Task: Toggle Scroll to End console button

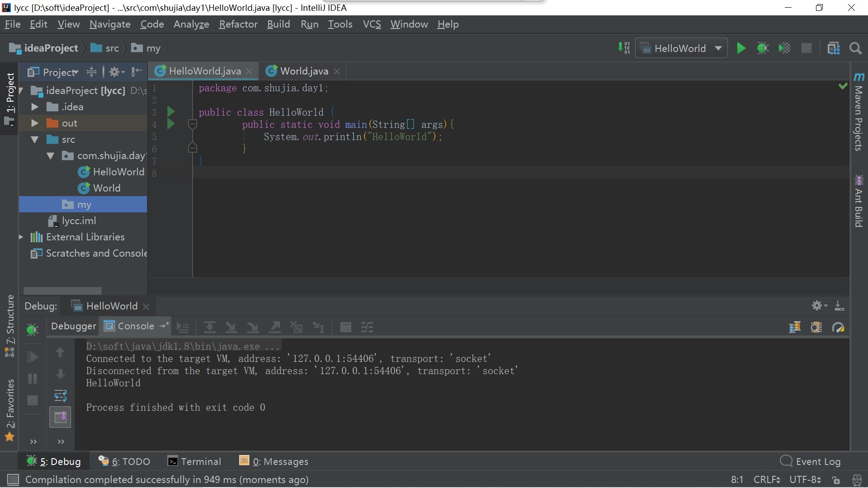Action: pyautogui.click(x=60, y=417)
